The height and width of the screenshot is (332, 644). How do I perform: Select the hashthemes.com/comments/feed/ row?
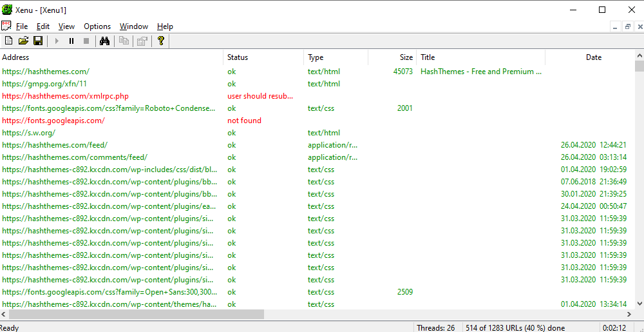(x=317, y=157)
